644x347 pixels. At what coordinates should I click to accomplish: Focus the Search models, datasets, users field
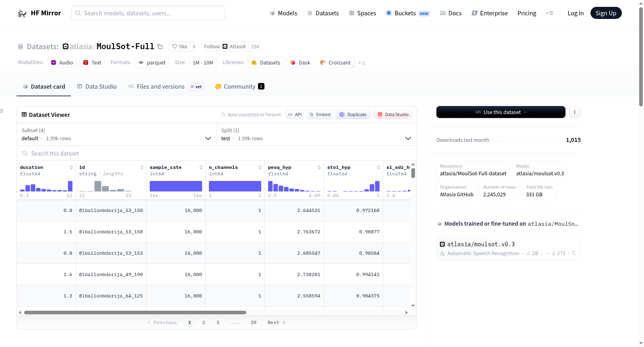coord(148,13)
